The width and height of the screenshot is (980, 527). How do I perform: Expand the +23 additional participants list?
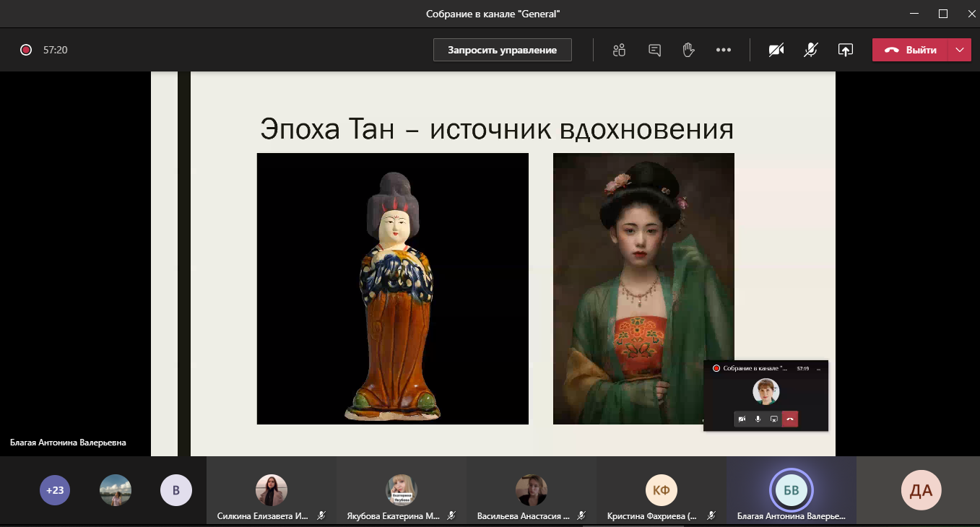tap(55, 491)
